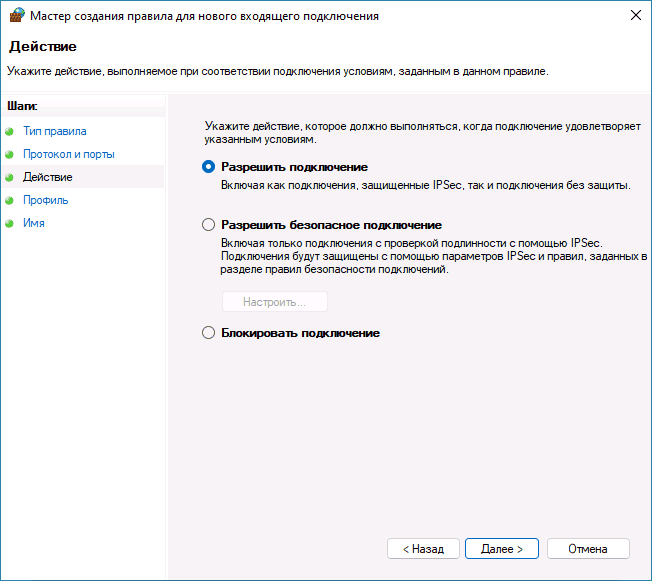Cancel the wizard with 'Отмена'
Screen dimensions: 652x581
coord(588,549)
